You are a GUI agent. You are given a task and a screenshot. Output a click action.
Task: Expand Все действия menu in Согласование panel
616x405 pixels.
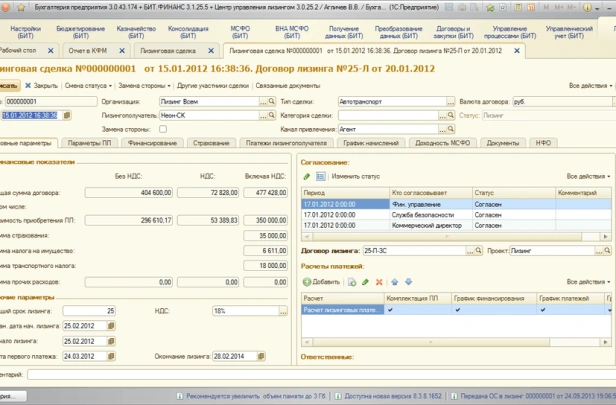coord(588,176)
